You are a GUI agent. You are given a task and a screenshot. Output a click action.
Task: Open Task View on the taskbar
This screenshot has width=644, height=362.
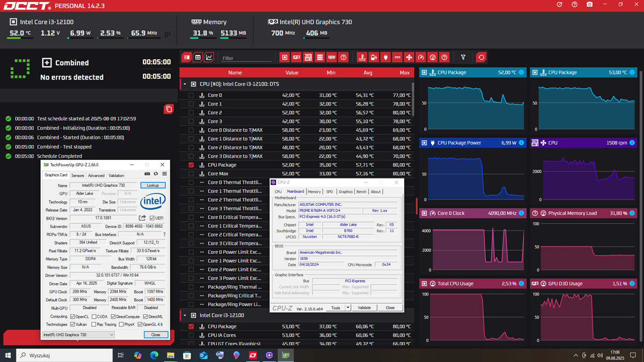pos(121,355)
